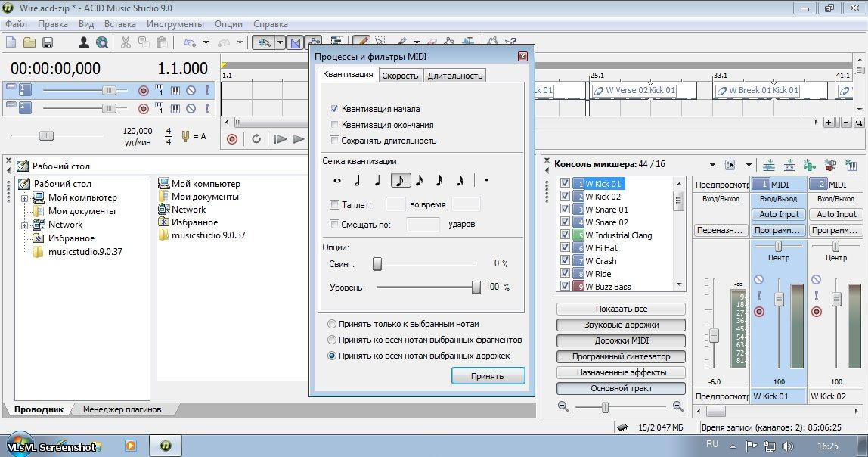This screenshot has height=457, width=868.
Task: Zoom out the mixer with the minus magnifier
Action: pyautogui.click(x=563, y=406)
